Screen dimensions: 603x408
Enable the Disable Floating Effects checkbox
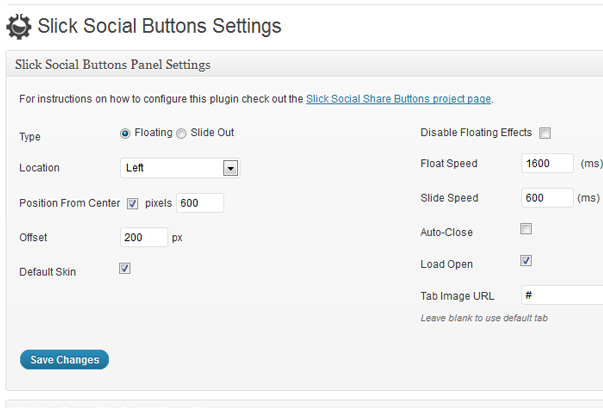tap(545, 133)
